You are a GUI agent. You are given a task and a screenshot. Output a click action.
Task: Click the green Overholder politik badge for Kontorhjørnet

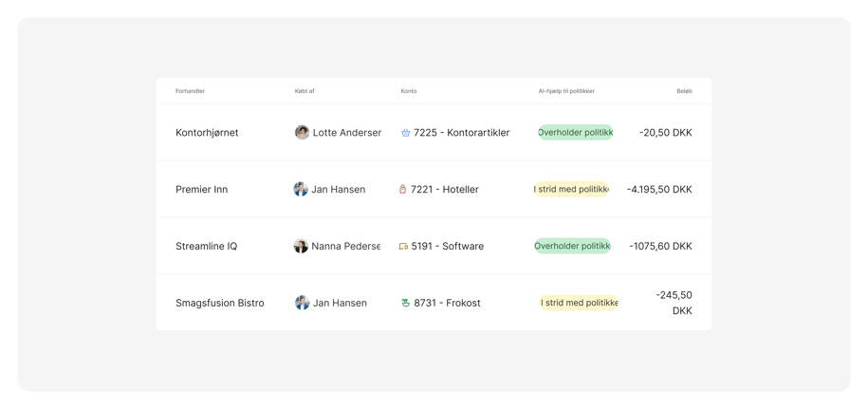[x=575, y=133]
